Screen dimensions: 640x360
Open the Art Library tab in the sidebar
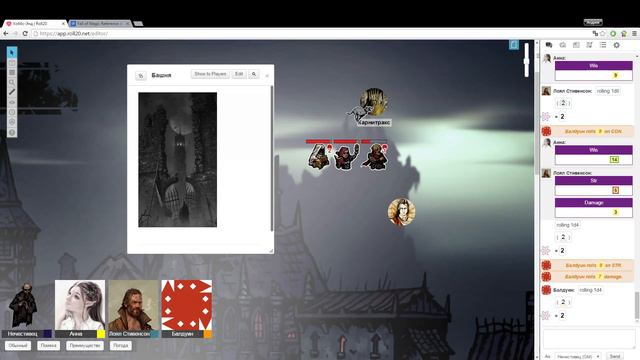pos(562,45)
